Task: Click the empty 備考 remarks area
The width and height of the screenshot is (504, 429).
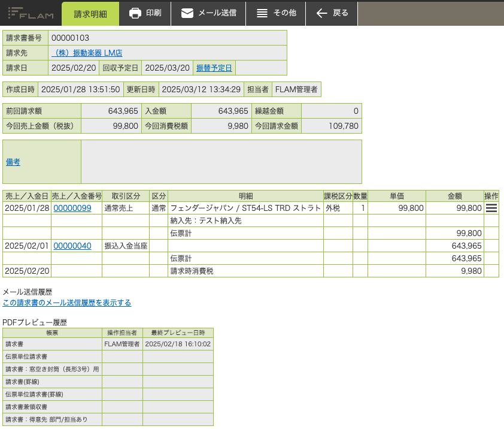Action: point(221,162)
